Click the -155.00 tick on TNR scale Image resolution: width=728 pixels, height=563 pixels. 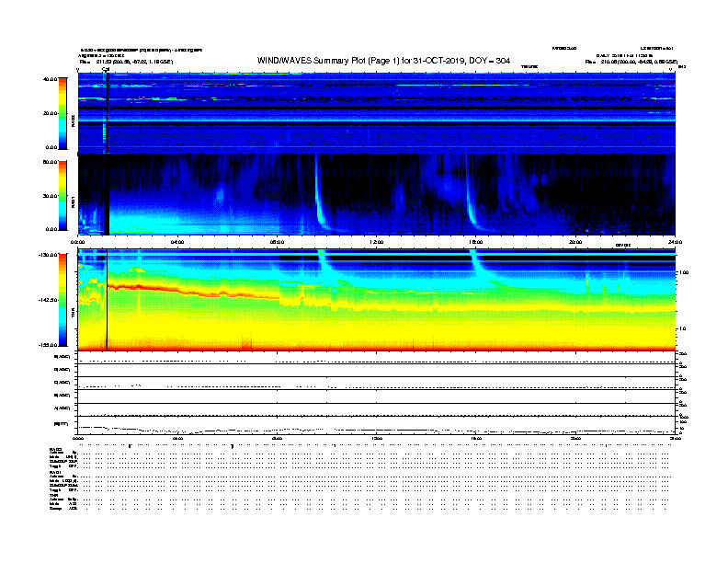tap(49, 345)
